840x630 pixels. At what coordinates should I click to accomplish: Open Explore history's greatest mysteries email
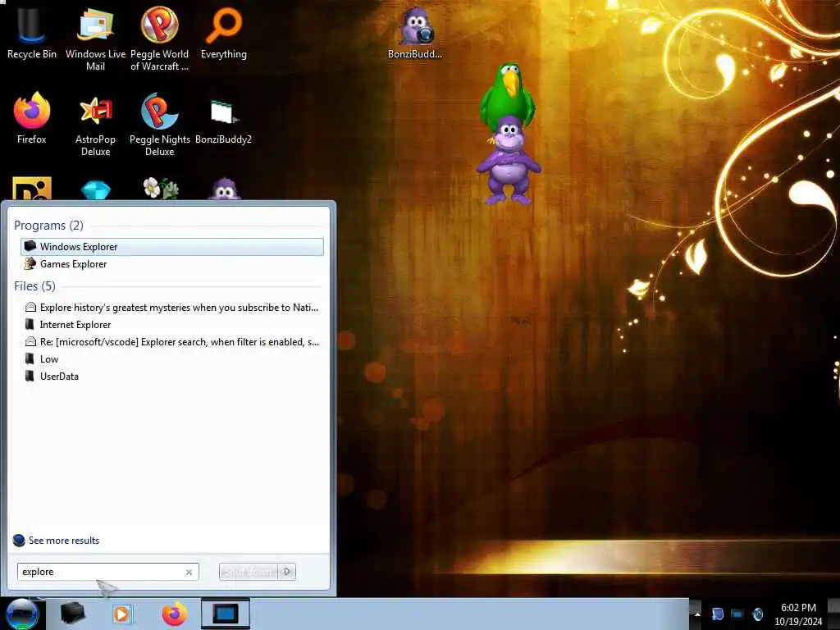click(x=172, y=308)
